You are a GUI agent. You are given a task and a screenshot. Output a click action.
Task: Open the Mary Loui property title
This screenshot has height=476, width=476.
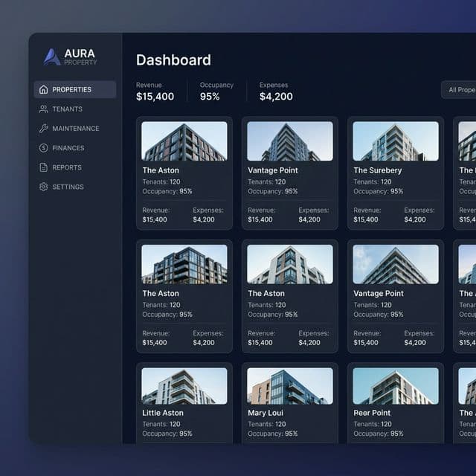click(x=265, y=413)
